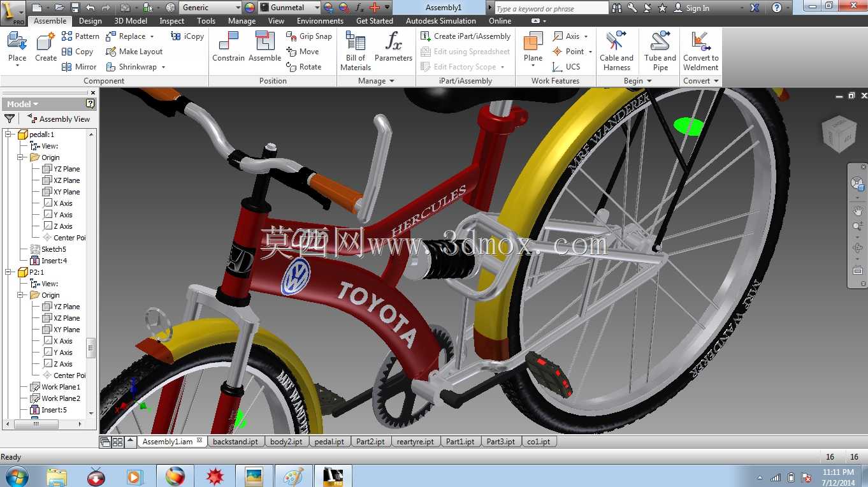Start the Tube and Pipe environment
The height and width of the screenshot is (487, 868).
click(x=660, y=51)
